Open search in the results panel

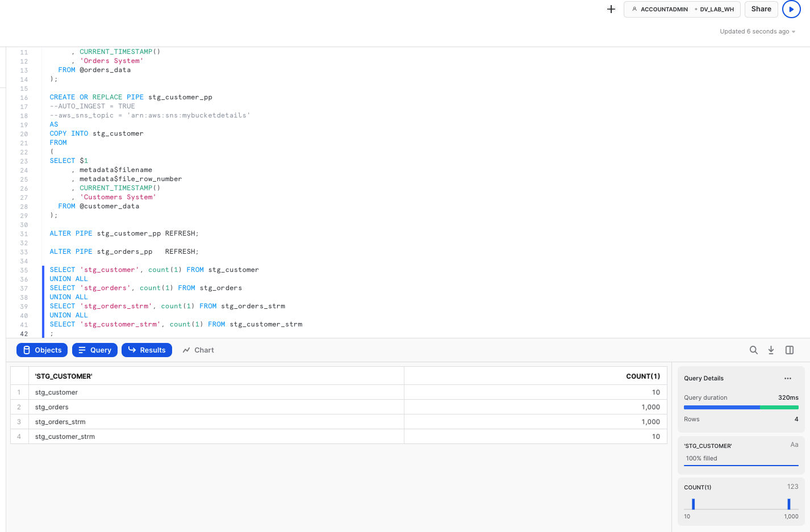pyautogui.click(x=753, y=350)
